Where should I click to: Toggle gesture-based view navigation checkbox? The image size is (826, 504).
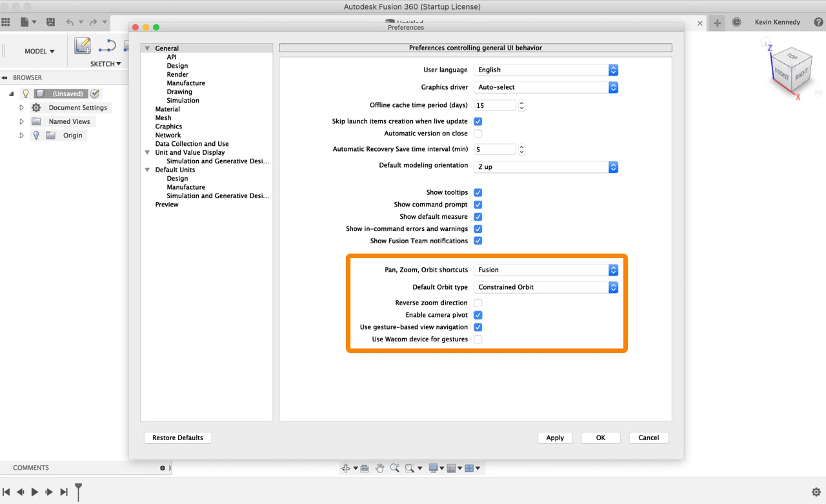[x=478, y=327]
